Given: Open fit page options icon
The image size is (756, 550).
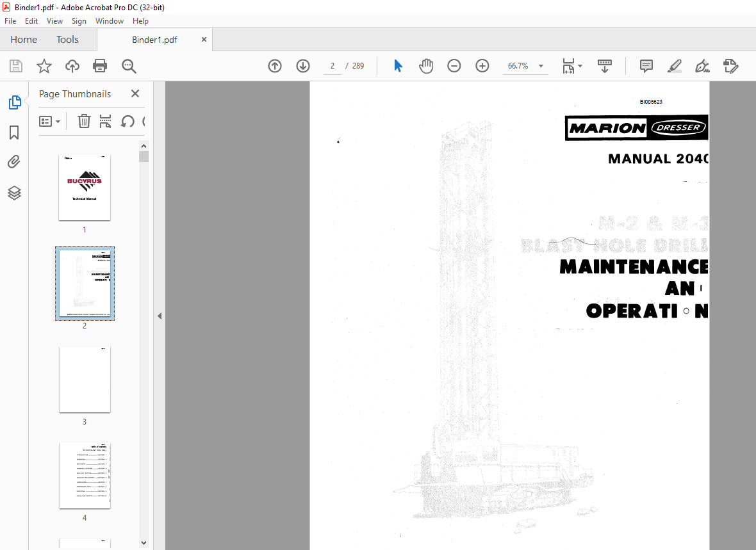Looking at the screenshot, I should pos(568,66).
